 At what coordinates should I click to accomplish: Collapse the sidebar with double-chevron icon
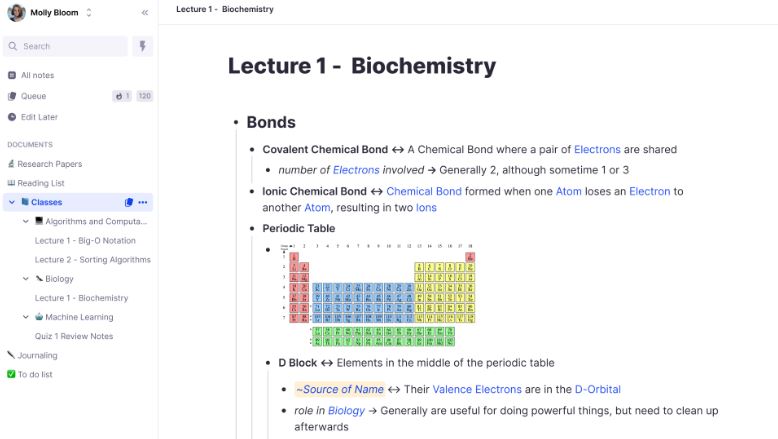[x=144, y=12]
